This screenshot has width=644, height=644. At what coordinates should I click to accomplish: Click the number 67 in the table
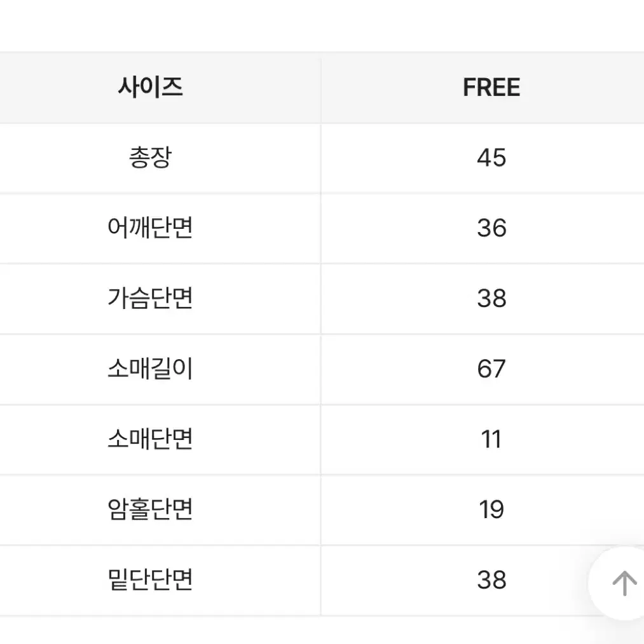coord(491,369)
